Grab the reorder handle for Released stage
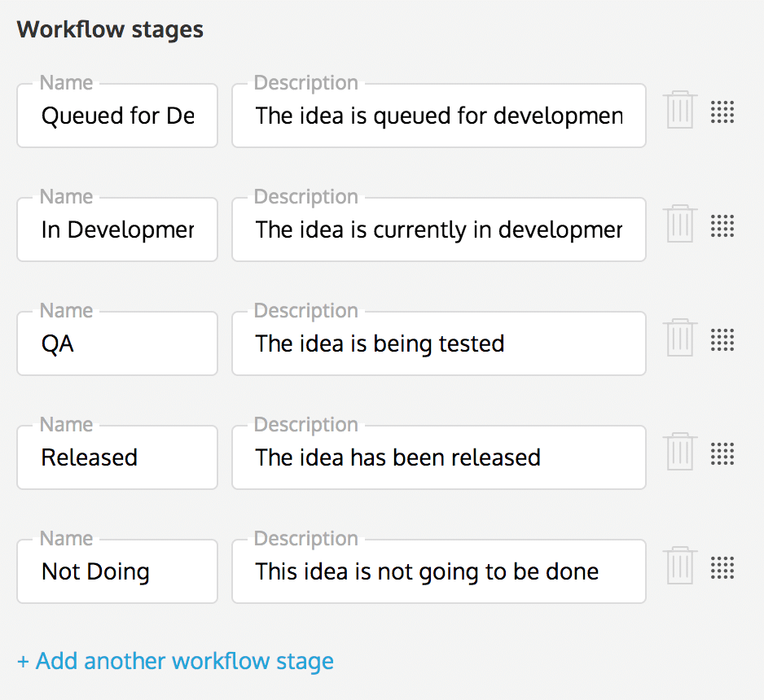Viewport: 764px width, 700px height. 722,453
